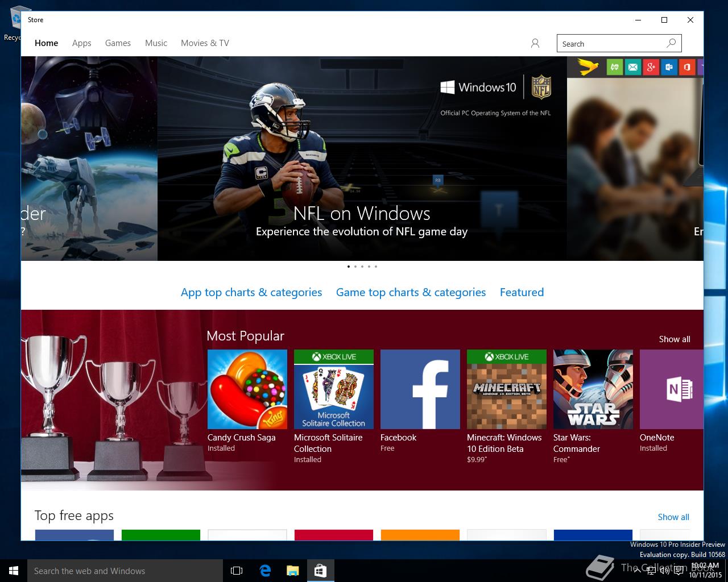Switch to Movies & TV tab
728x582 pixels.
pos(205,43)
